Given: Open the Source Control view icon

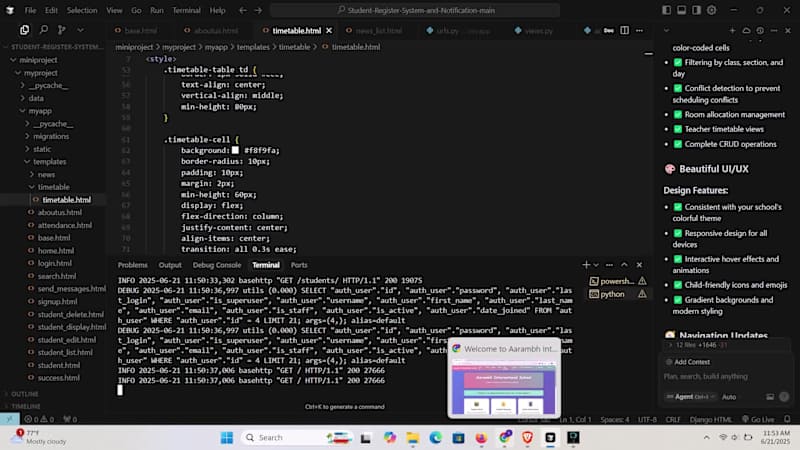Looking at the screenshot, I should tap(62, 30).
